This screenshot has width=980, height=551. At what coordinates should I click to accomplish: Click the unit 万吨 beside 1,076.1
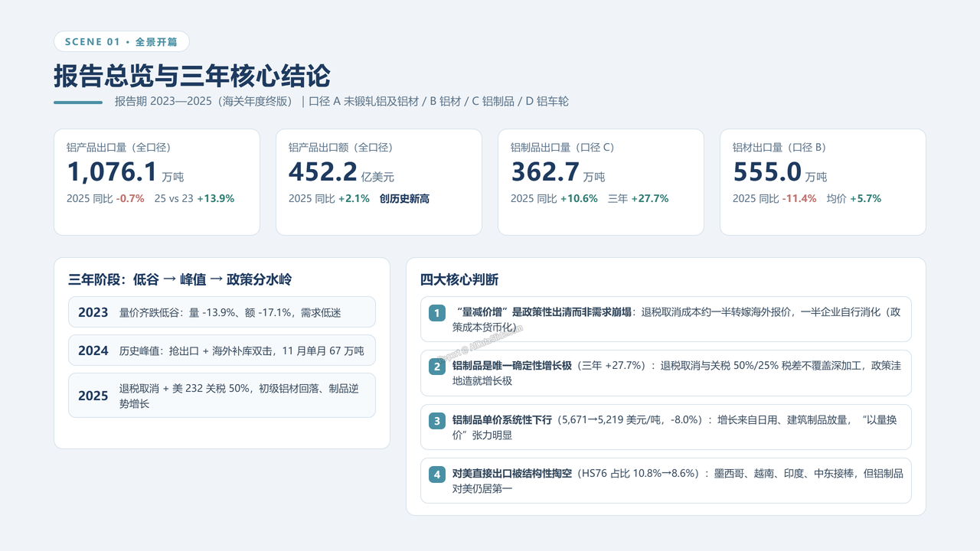pyautogui.click(x=173, y=177)
